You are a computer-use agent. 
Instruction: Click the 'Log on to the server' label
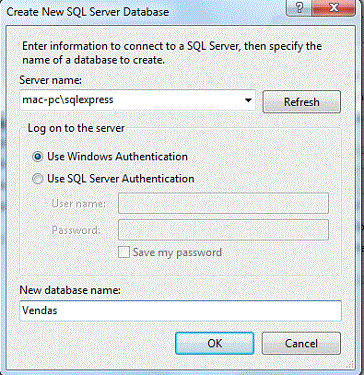(76, 128)
